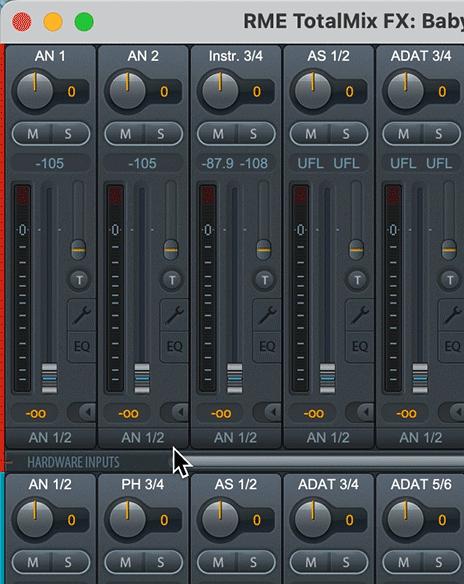Click the T trim button on AN 2
Screen dimensions: 464x584
pos(172,280)
